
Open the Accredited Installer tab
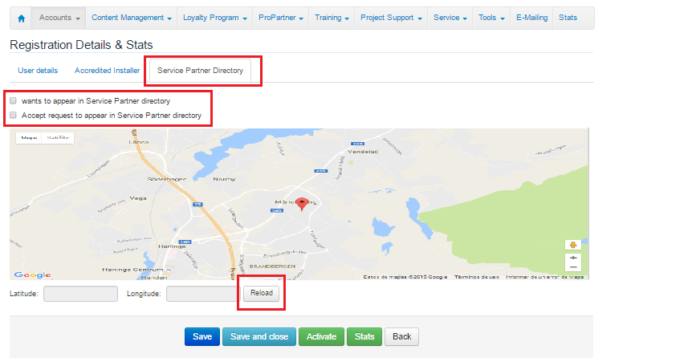[x=107, y=71]
